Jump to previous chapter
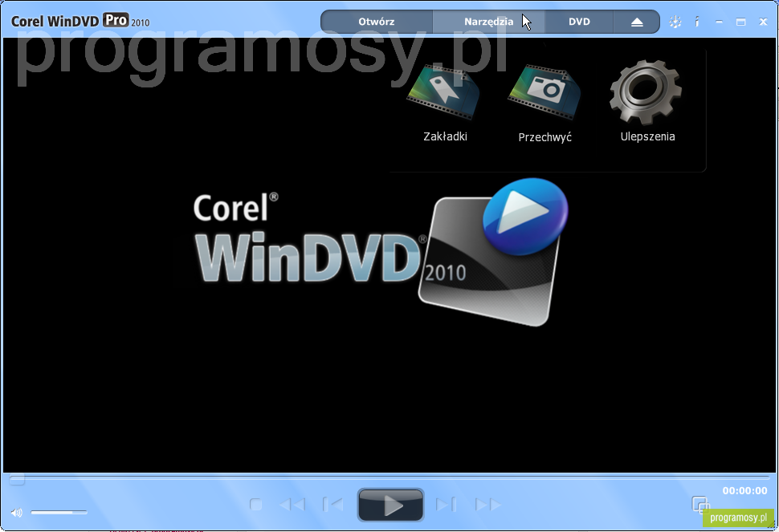The height and width of the screenshot is (532, 779). (x=332, y=505)
